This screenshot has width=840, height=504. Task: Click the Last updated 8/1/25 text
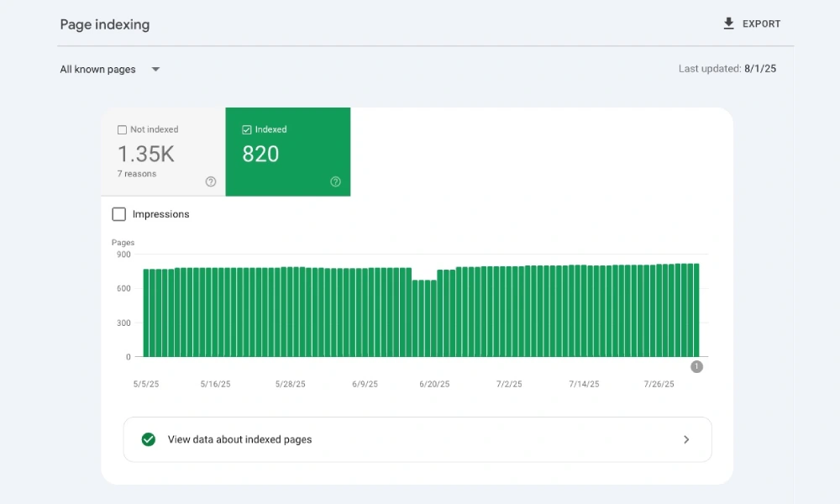point(727,69)
